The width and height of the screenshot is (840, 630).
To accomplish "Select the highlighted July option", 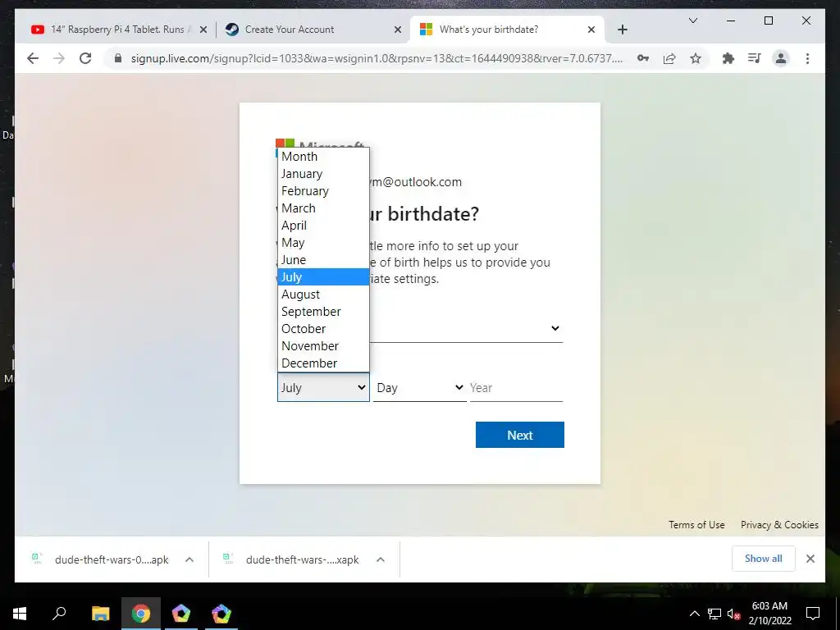I will coord(323,277).
